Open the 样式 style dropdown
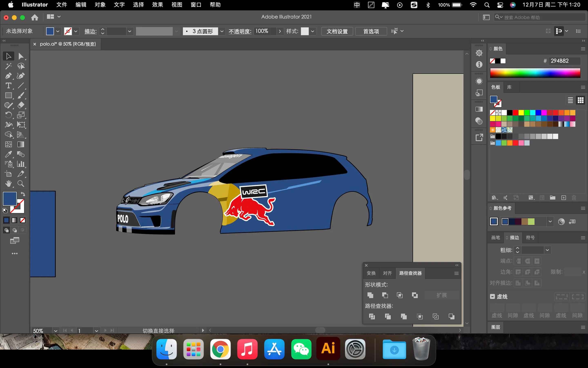 click(312, 31)
